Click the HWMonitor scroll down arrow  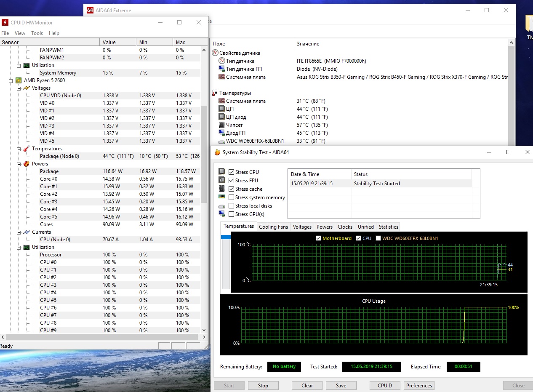(204, 331)
